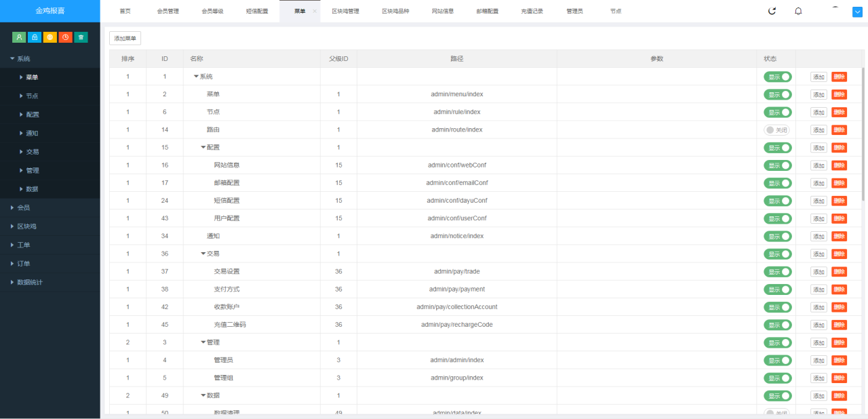This screenshot has height=419, width=868.
Task: Click the refresh icon in top bar
Action: click(772, 11)
